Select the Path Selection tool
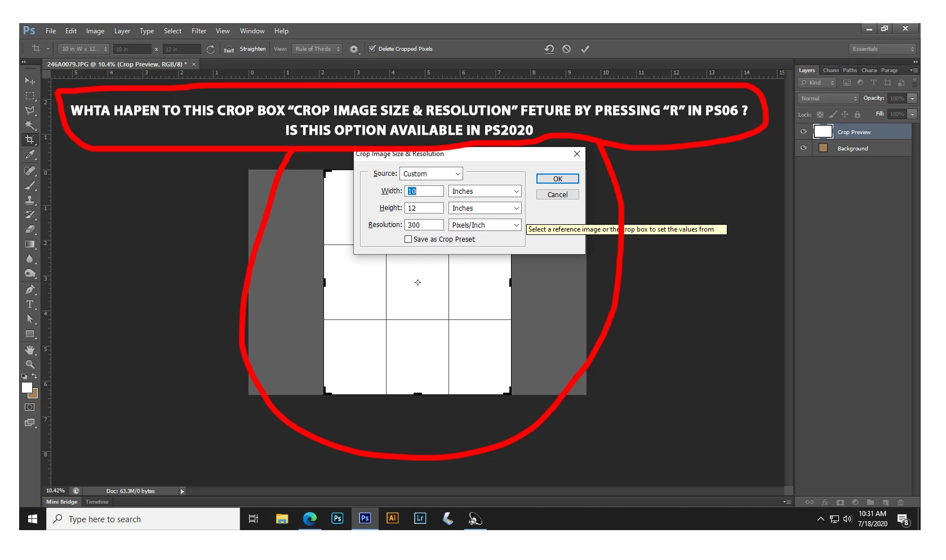The width and height of the screenshot is (946, 560). (30, 319)
